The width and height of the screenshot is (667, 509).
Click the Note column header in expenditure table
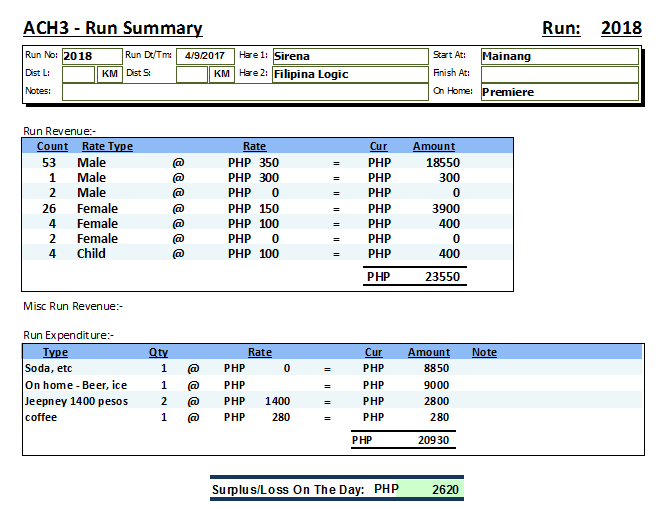tap(484, 352)
